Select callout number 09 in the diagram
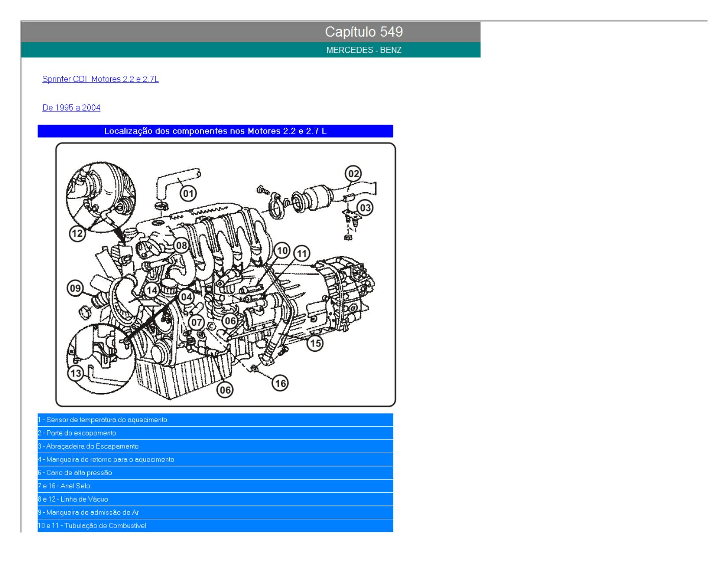The width and height of the screenshot is (728, 562). [x=75, y=289]
